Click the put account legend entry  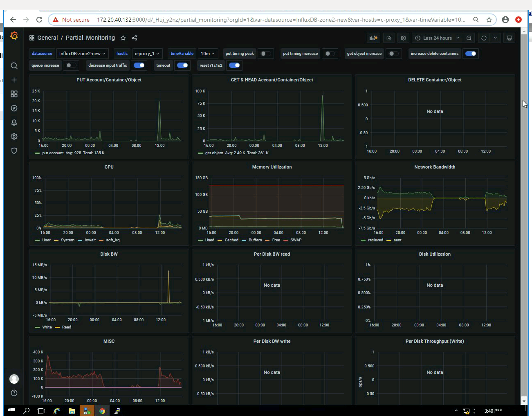pos(53,153)
